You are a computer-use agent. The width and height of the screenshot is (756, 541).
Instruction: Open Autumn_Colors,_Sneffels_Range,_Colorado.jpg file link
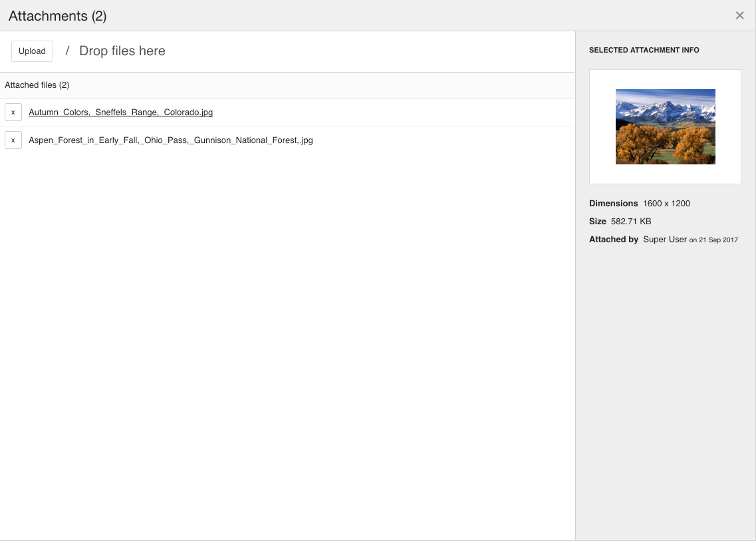point(120,112)
